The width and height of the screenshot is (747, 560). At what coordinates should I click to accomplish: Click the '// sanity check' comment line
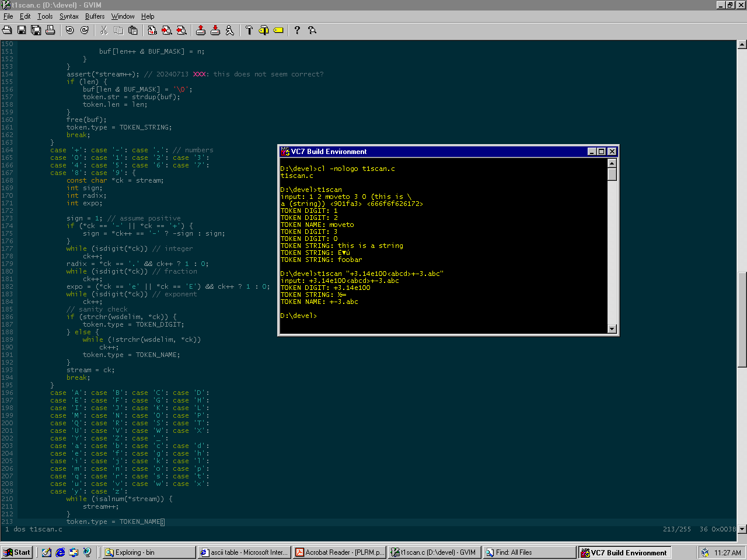point(97,309)
